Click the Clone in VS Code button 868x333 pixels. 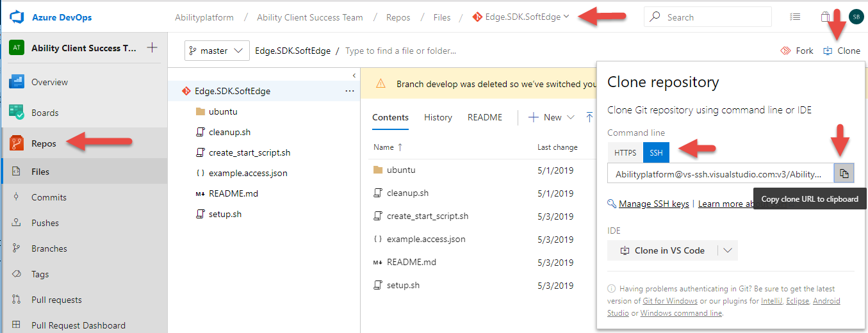(x=662, y=250)
